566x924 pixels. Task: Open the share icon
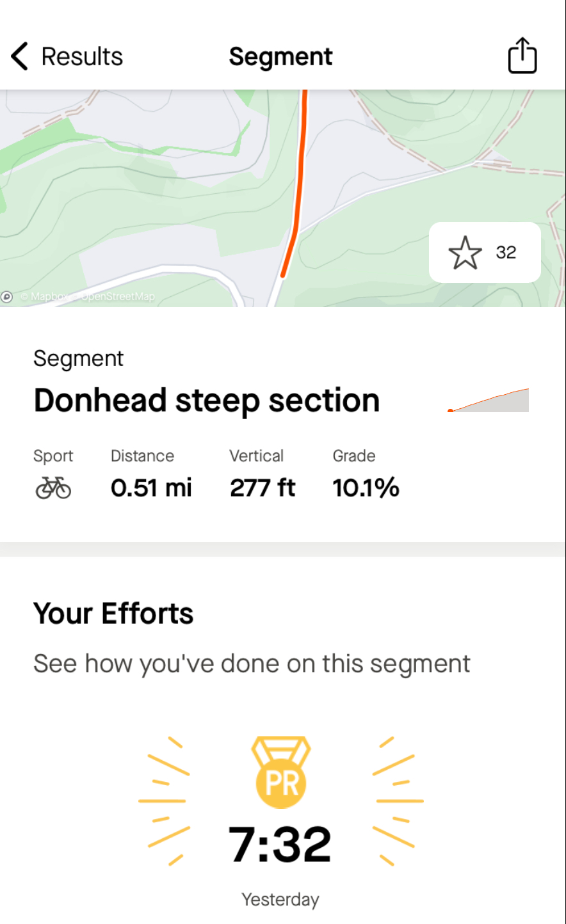click(x=522, y=56)
